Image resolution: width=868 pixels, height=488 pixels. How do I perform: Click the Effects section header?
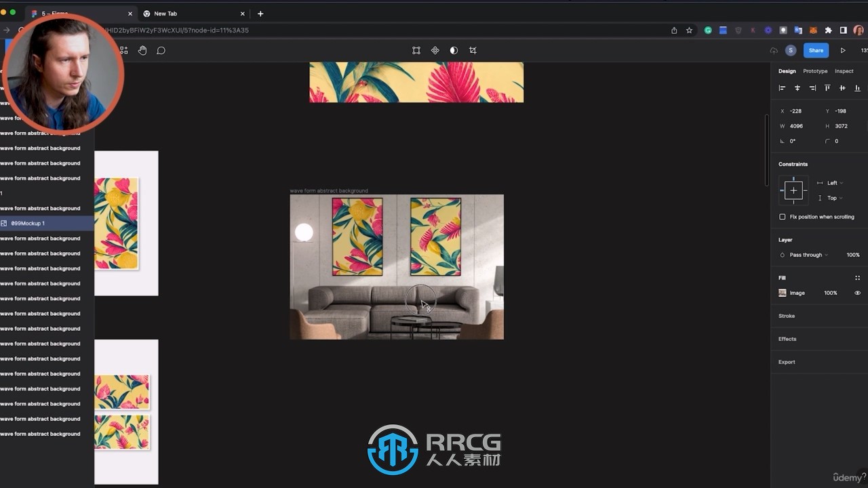tap(787, 339)
